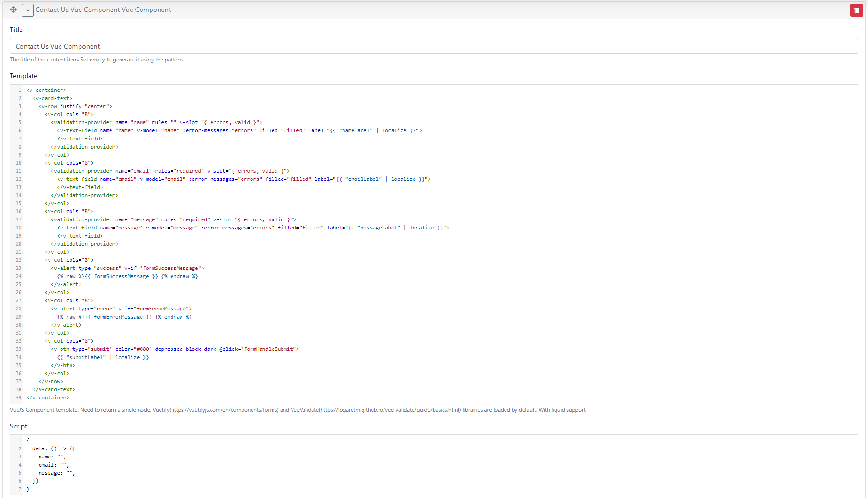Click line containing formErrorMessage raw tag
The width and height of the screenshot is (868, 498).
point(124,317)
